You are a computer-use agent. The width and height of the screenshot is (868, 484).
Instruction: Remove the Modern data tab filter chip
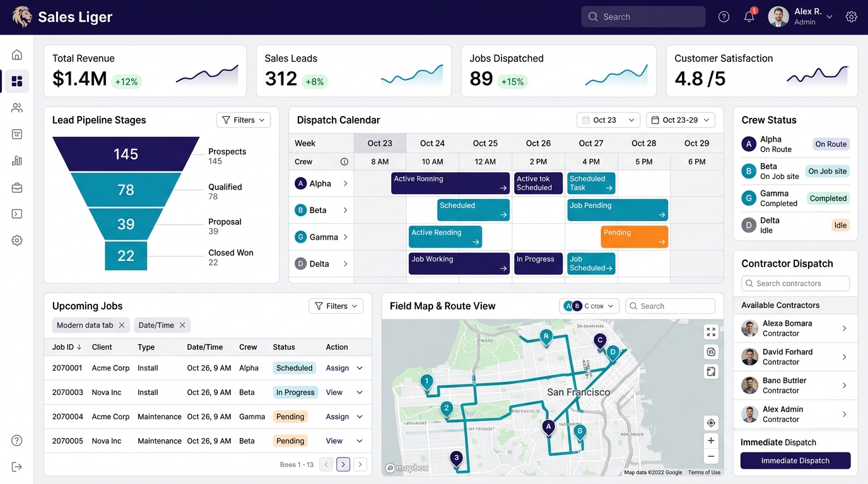(x=122, y=325)
